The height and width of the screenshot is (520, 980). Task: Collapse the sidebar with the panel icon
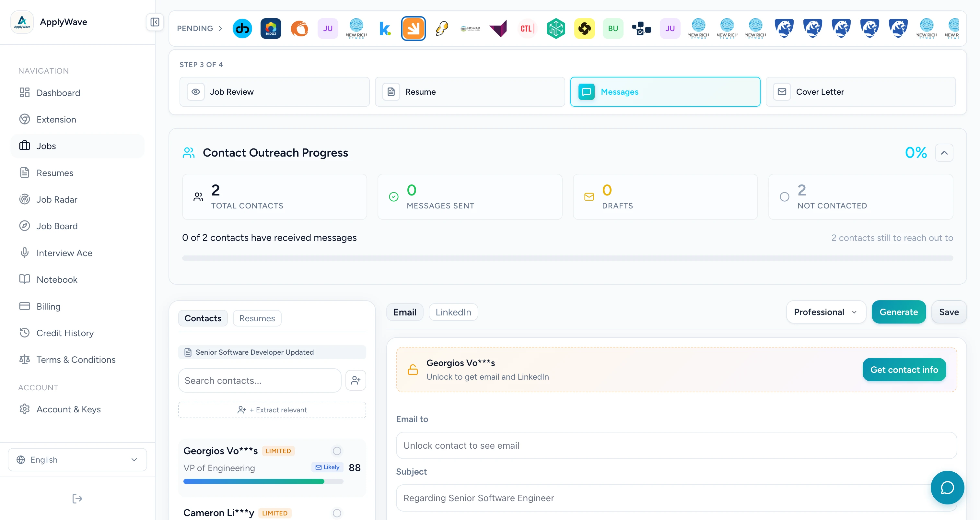[155, 22]
